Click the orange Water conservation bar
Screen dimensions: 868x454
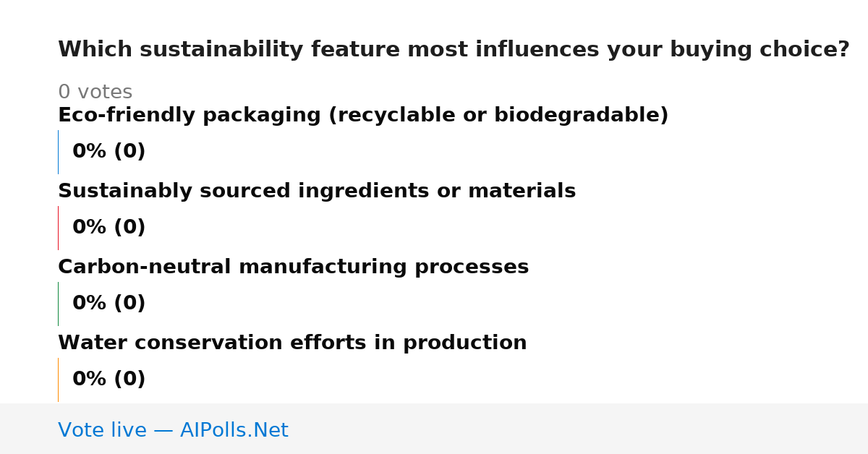[58, 380]
